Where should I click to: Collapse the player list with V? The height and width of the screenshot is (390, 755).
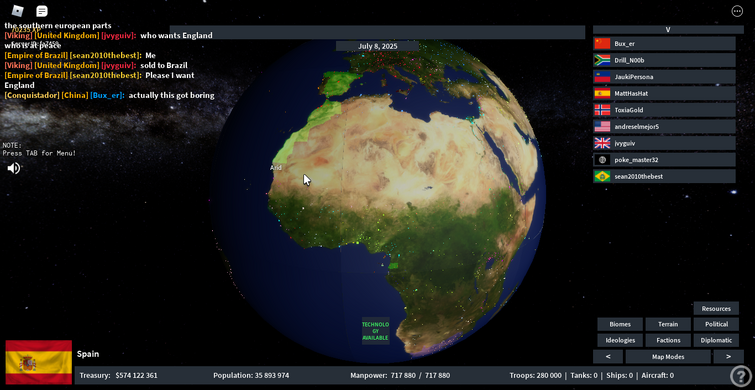[x=668, y=29]
